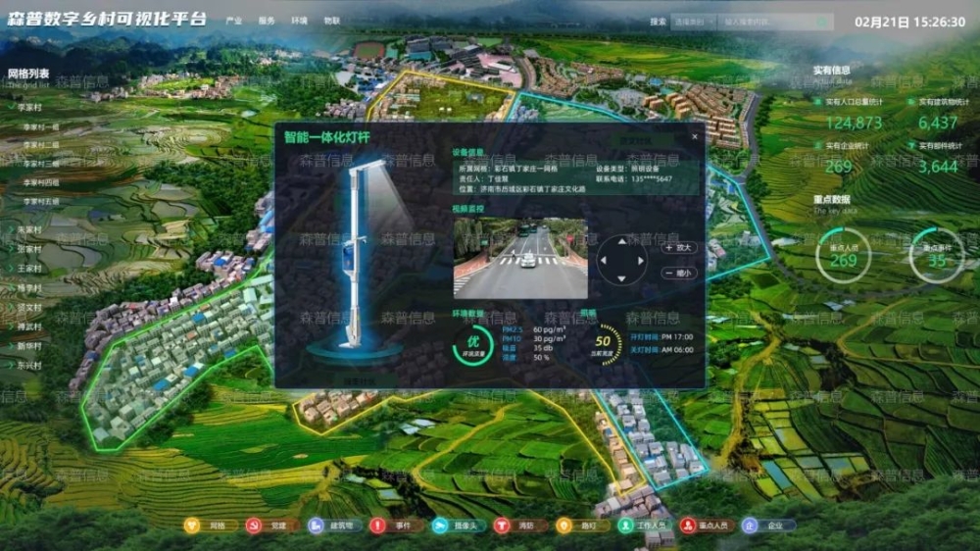
Task: Toggle 企业 layer label
Action: (775, 526)
